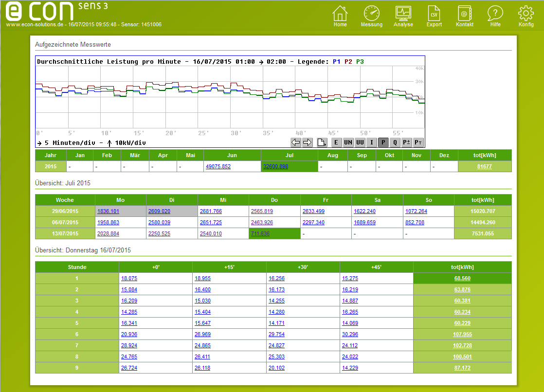Click the document export icon below the chart
Image resolution: width=544 pixels, height=392 pixels.
(323, 142)
